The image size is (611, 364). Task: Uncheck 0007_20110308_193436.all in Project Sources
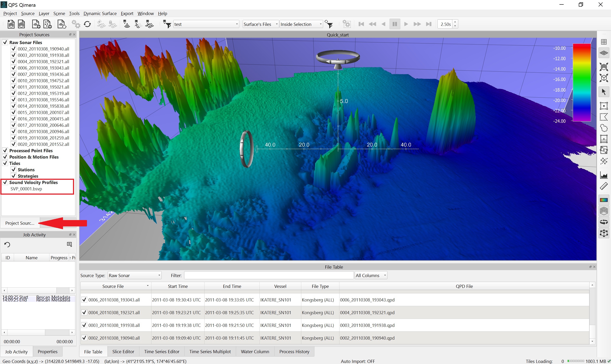(x=14, y=74)
